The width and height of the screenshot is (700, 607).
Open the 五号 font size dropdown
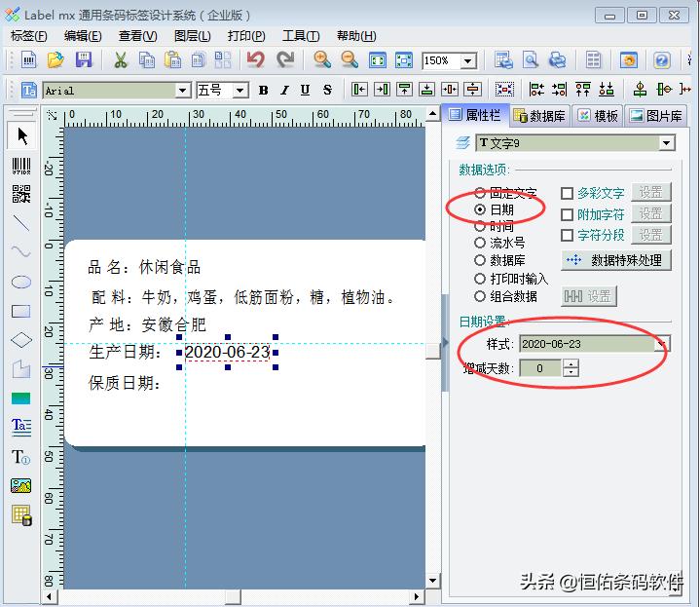240,91
